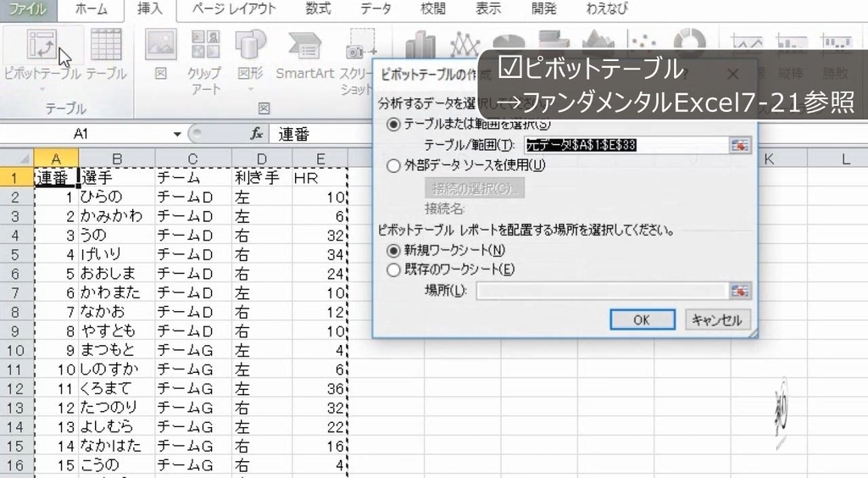Click OK in the PivotTable dialog
The height and width of the screenshot is (478, 868).
point(643,320)
